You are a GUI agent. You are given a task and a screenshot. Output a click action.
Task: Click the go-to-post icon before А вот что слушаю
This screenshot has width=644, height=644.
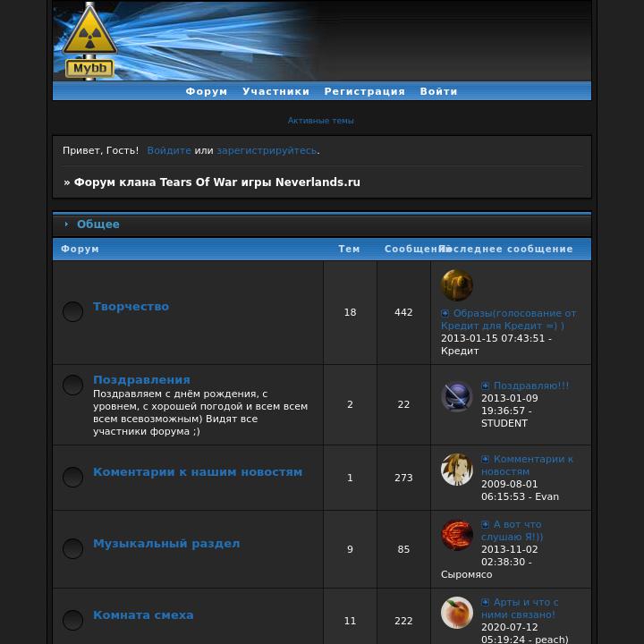coord(485,524)
